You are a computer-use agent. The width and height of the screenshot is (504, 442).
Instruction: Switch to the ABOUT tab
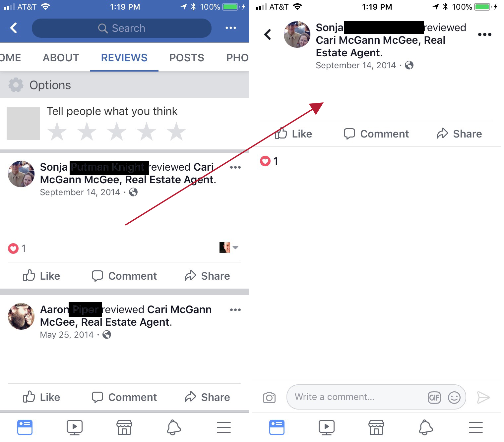coord(61,58)
